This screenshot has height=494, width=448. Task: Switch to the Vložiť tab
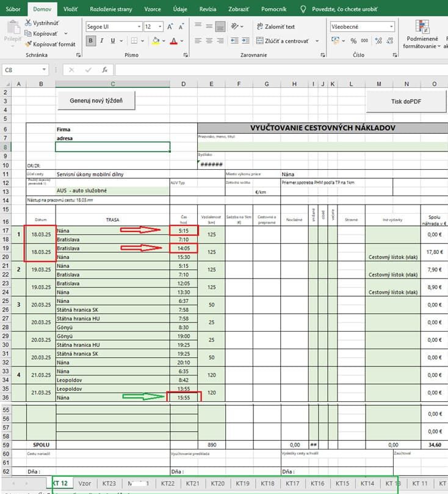coord(71,9)
